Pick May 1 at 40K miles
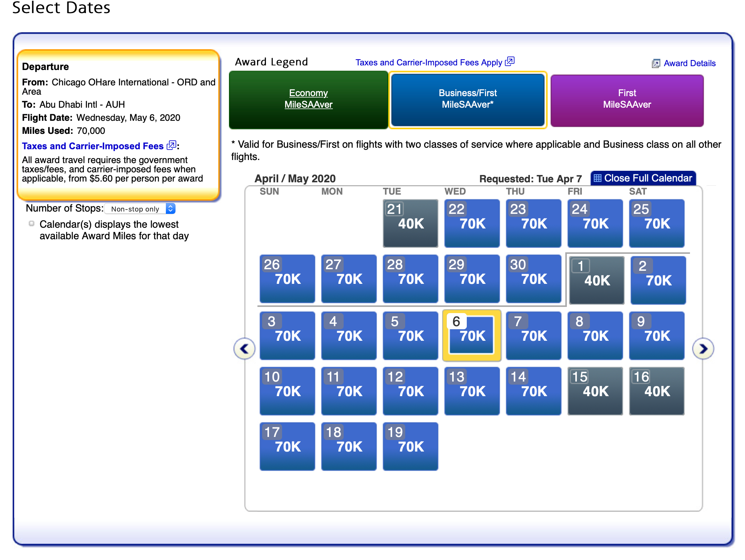The width and height of the screenshot is (745, 560). point(597,280)
